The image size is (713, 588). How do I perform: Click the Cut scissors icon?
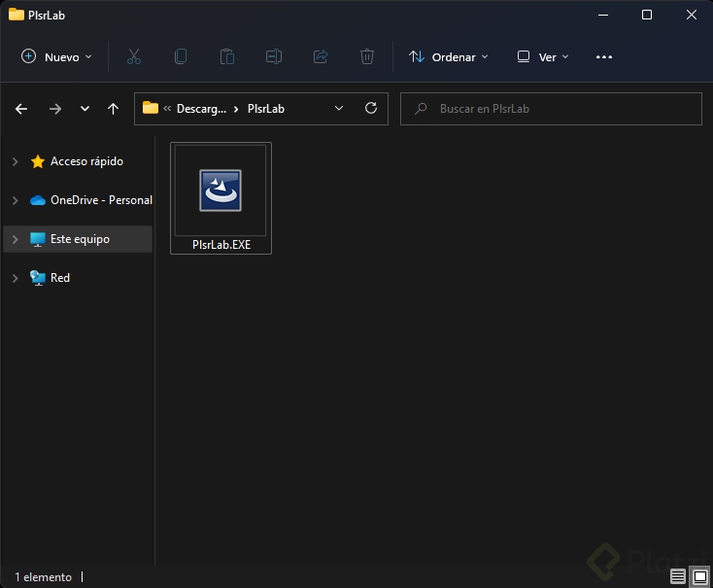134,57
